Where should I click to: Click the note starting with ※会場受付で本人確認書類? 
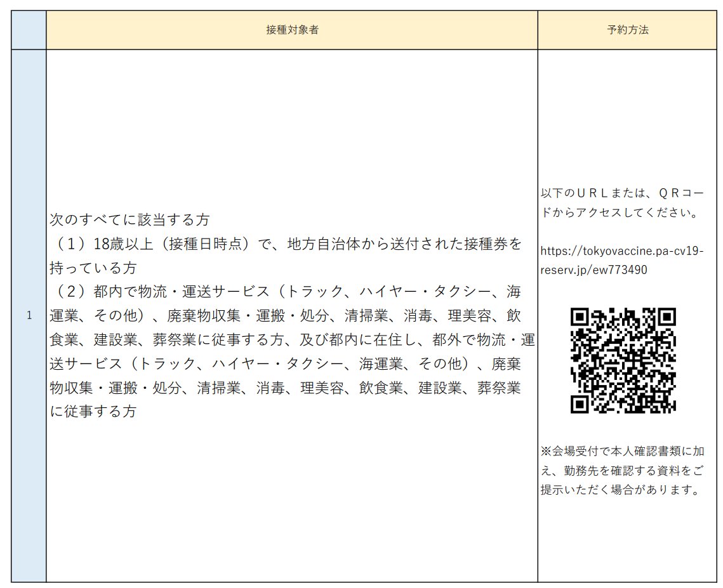[622, 451]
